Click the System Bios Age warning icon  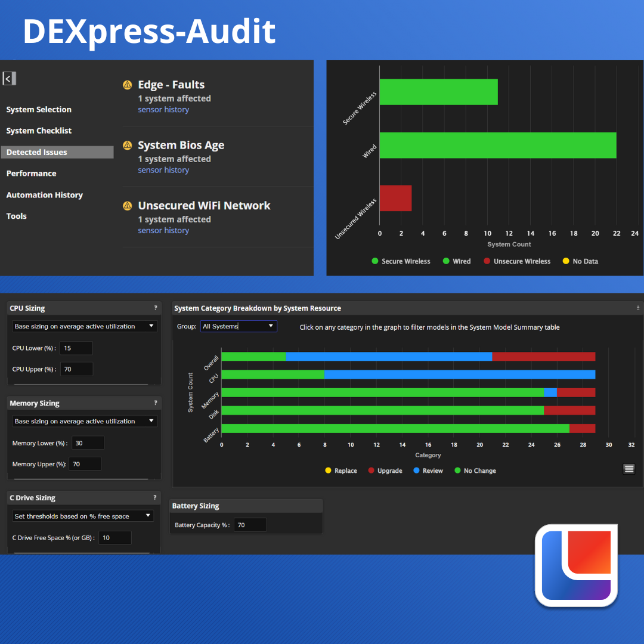[128, 145]
